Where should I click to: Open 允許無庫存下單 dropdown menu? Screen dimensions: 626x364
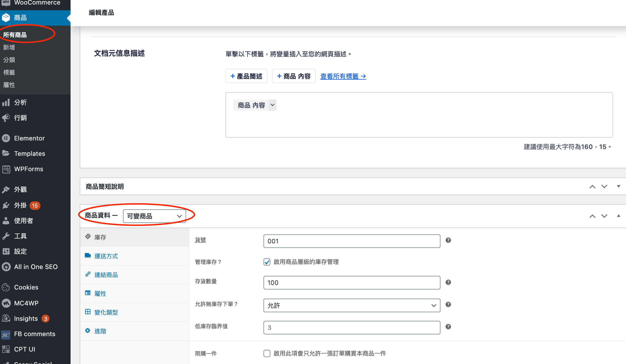tap(352, 305)
